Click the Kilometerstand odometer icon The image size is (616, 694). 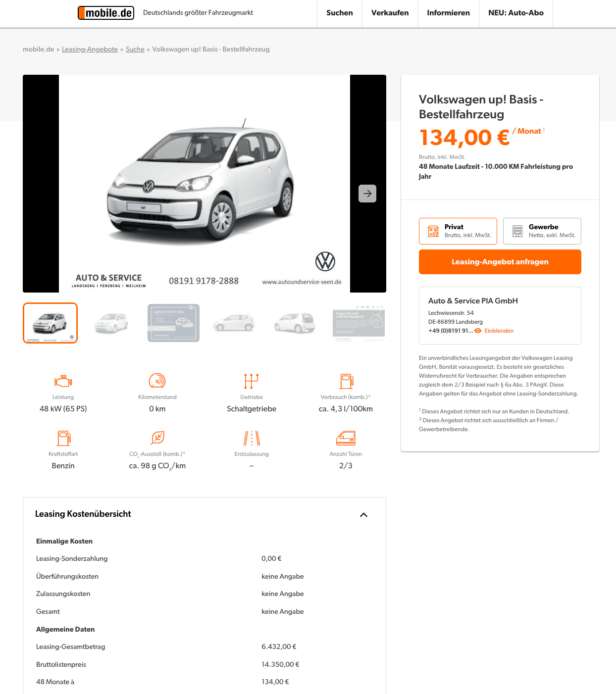point(157,381)
